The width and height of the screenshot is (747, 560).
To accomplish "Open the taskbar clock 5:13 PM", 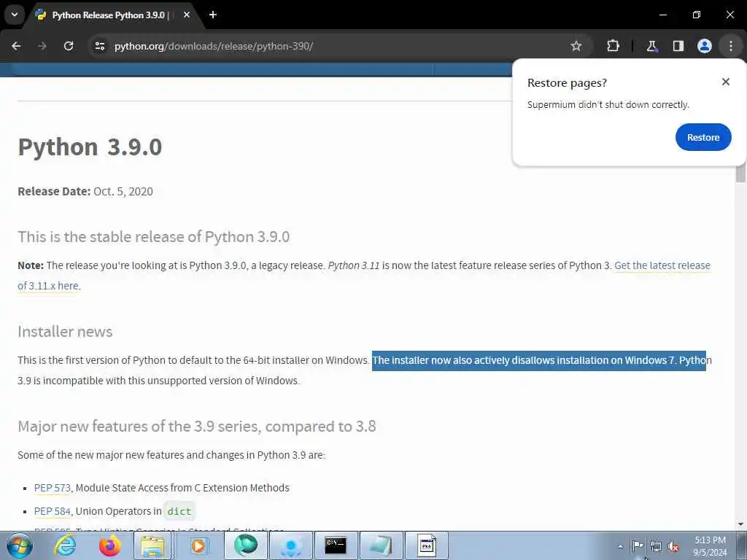I will (710, 546).
